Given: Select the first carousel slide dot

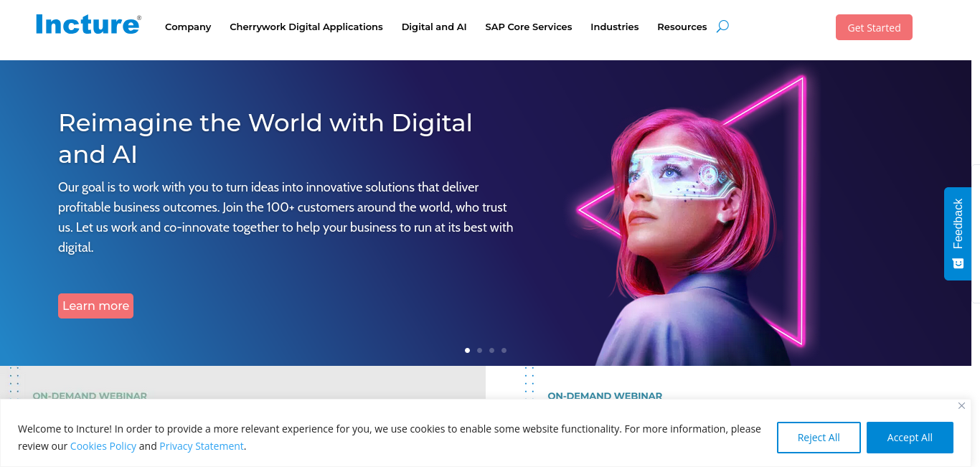Looking at the screenshot, I should coord(468,350).
